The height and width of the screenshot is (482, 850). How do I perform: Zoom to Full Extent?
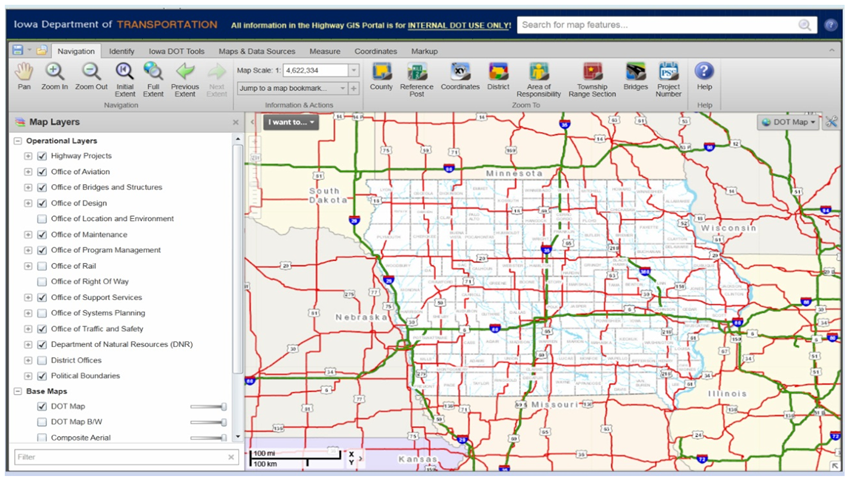tap(153, 80)
